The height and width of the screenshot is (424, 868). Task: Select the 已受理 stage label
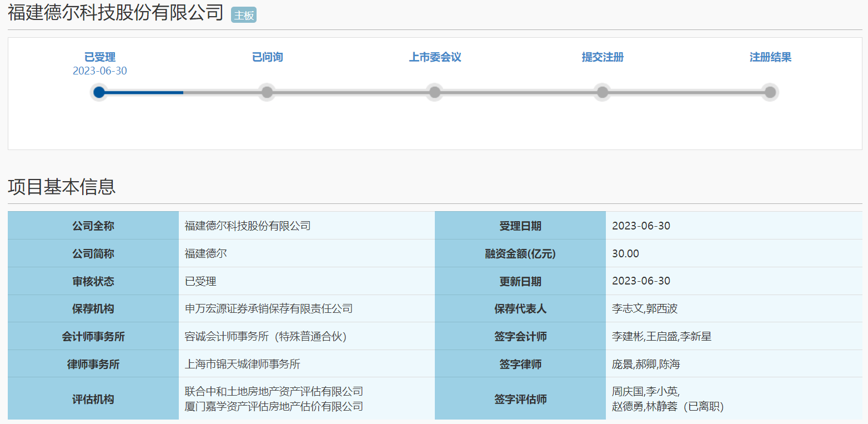tap(100, 57)
